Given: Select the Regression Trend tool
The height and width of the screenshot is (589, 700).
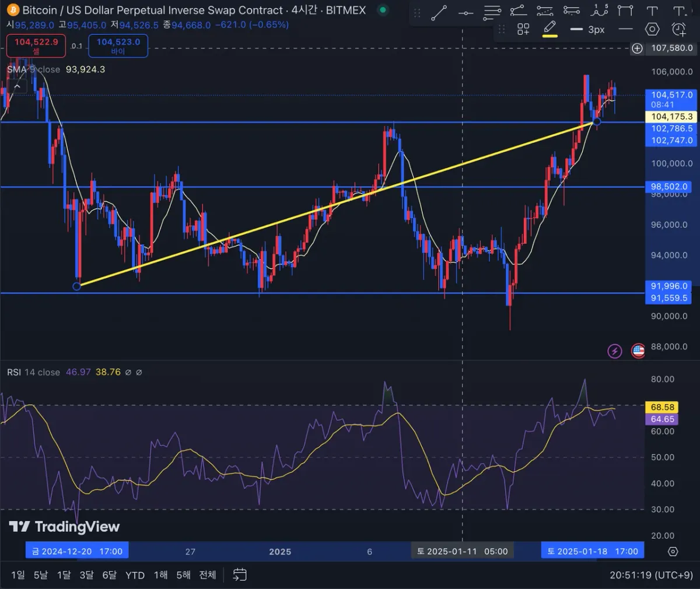Looking at the screenshot, I should tap(572, 11).
